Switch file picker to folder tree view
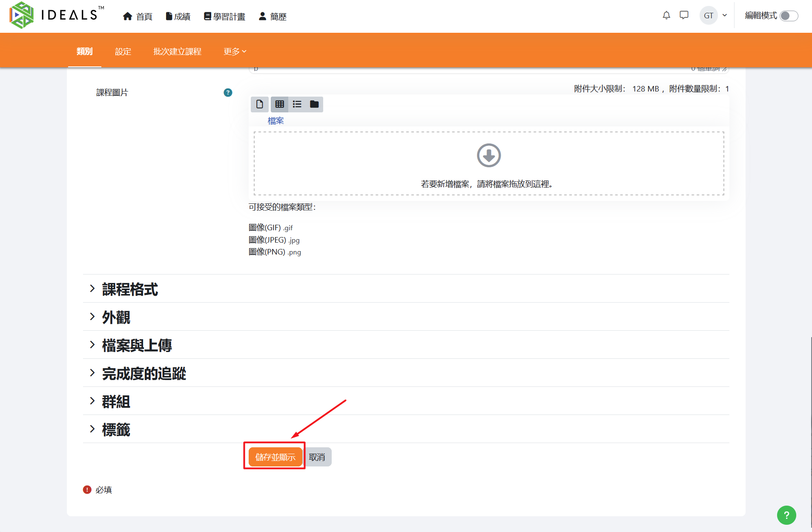Viewport: 812px width, 532px height. tap(314, 104)
